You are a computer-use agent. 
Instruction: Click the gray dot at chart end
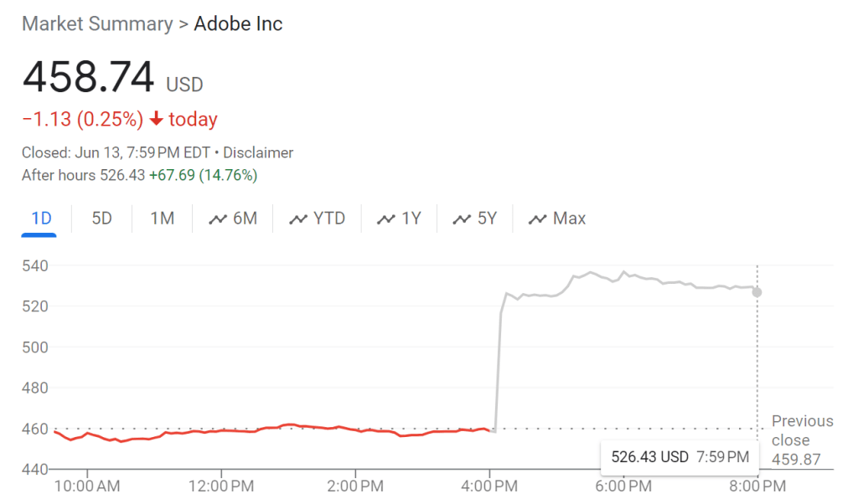point(757,292)
